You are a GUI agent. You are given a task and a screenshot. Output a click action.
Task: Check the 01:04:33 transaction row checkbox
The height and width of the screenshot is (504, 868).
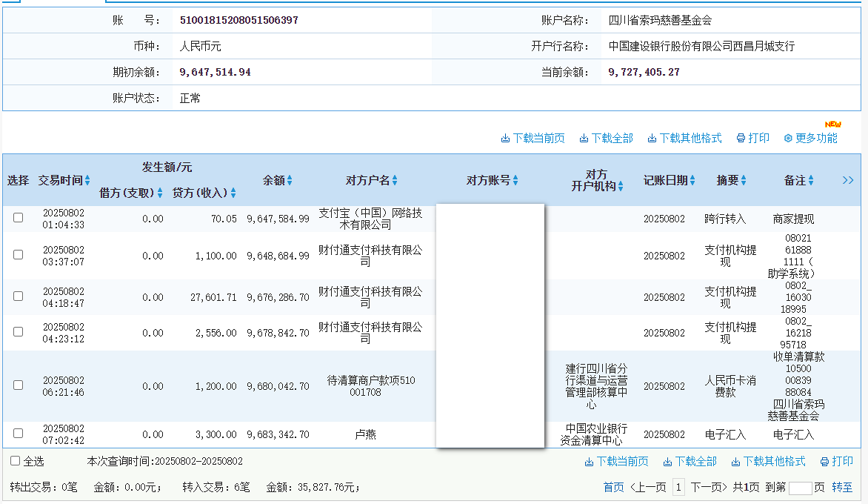[x=19, y=218]
